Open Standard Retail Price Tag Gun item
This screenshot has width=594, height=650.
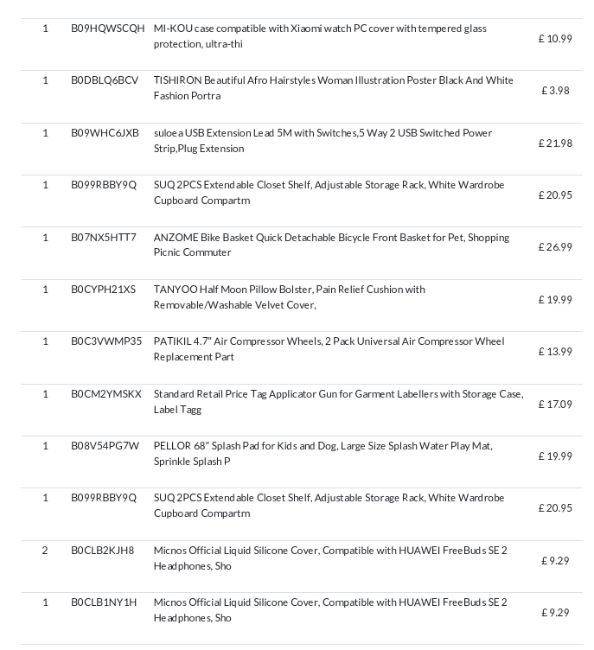[x=338, y=402]
